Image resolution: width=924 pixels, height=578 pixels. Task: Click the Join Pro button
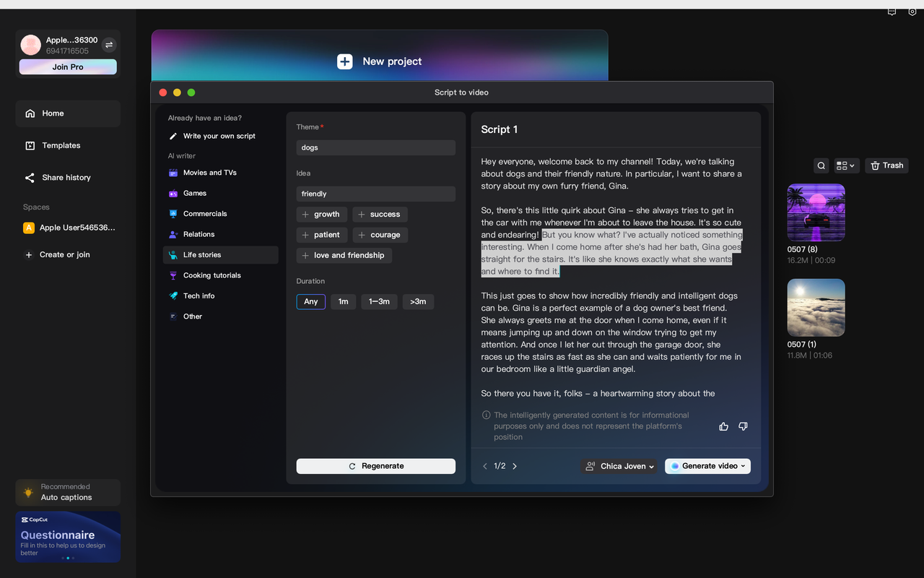(x=67, y=66)
